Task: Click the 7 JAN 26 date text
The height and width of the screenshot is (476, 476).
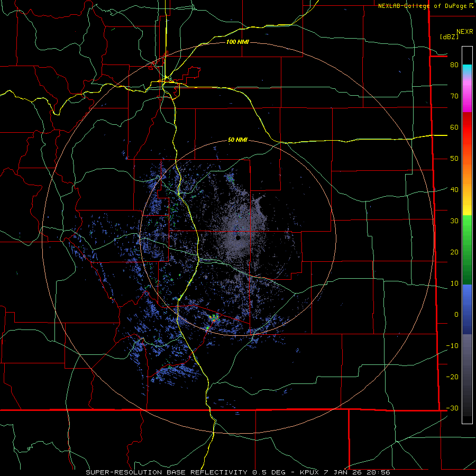Action: coord(343,472)
